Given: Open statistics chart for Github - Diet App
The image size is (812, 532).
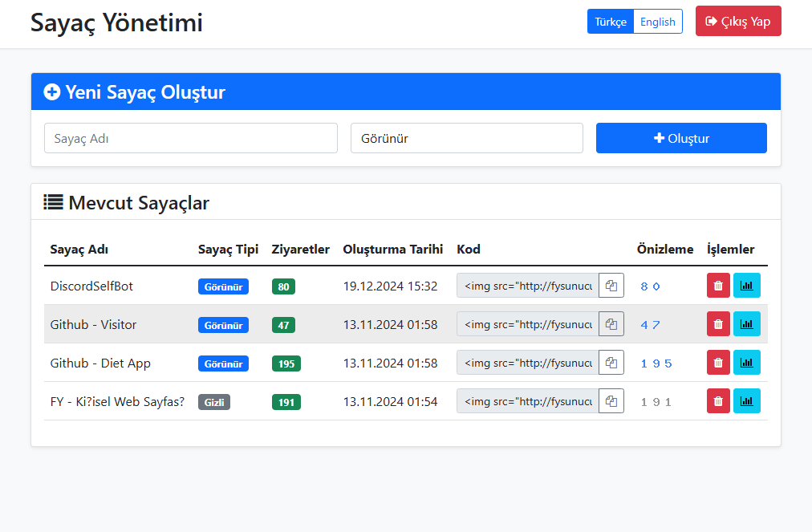Looking at the screenshot, I should (747, 363).
